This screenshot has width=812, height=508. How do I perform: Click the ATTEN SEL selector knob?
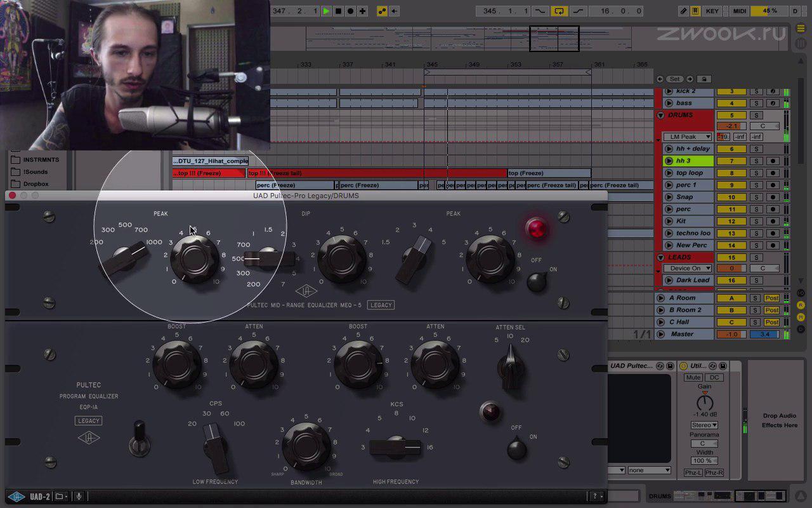pyautogui.click(x=509, y=367)
